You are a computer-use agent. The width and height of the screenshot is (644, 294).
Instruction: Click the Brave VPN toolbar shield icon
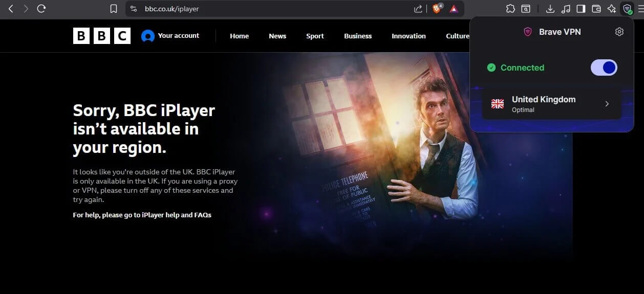[x=627, y=9]
